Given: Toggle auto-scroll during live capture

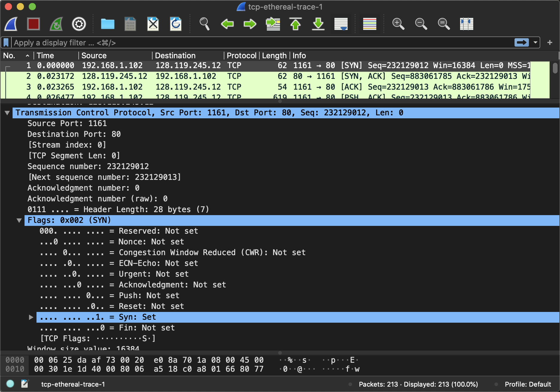Looking at the screenshot, I should coord(341,24).
